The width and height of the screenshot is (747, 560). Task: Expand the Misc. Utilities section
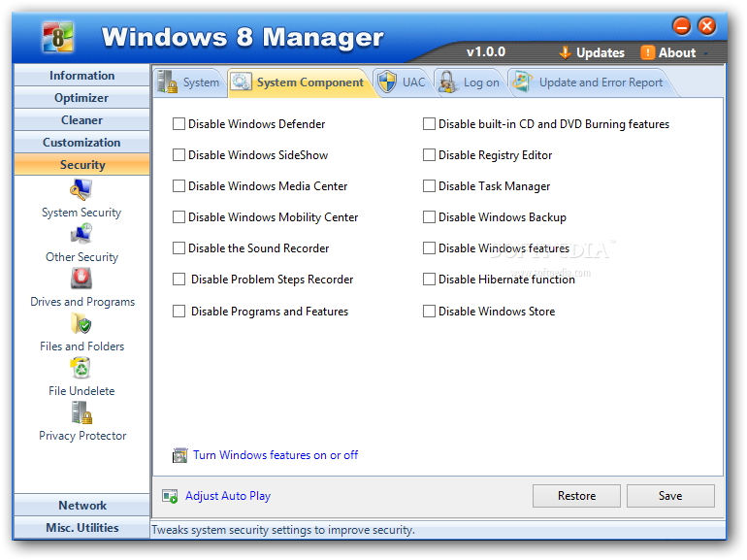pyautogui.click(x=81, y=528)
